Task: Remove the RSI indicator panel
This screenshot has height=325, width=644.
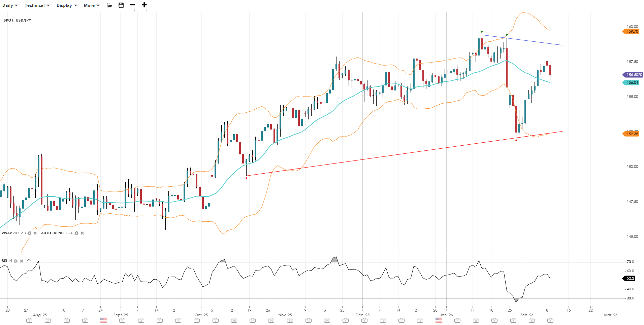Action: click(x=22, y=261)
